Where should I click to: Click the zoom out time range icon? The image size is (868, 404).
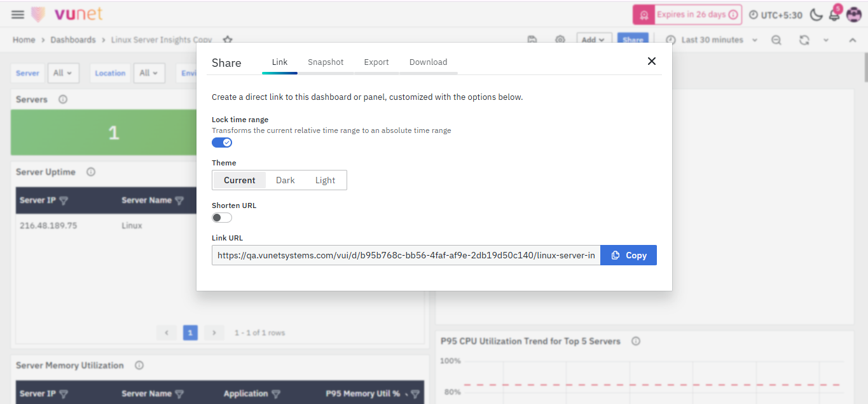(776, 40)
